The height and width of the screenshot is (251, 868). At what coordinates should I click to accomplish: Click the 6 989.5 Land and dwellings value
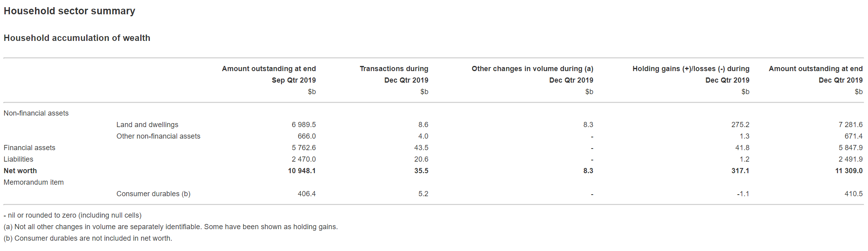click(304, 125)
